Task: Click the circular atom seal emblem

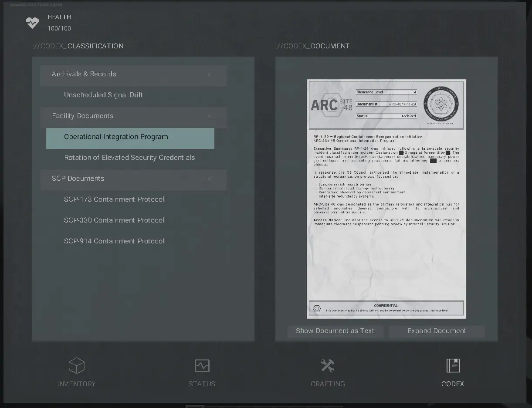Action: (x=441, y=104)
